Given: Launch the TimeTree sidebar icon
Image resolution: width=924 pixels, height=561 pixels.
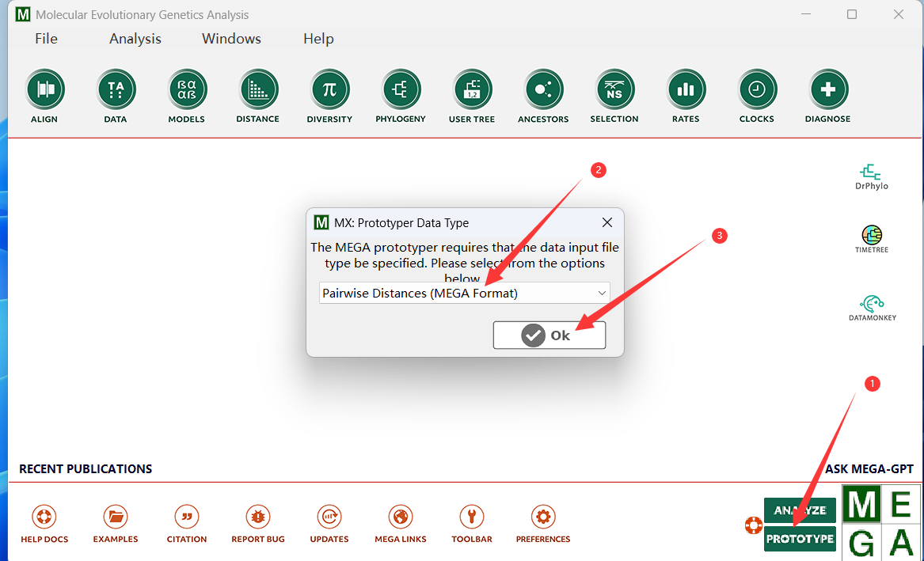Looking at the screenshot, I should click(x=872, y=239).
